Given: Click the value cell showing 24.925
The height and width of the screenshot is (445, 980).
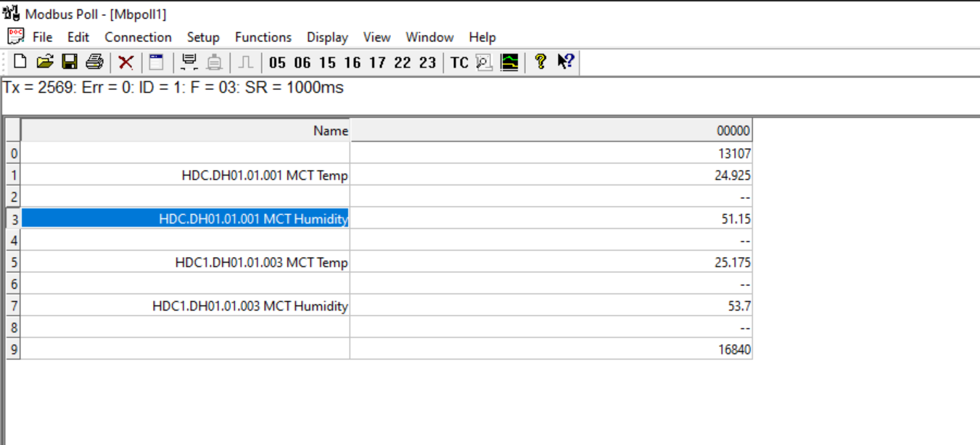Looking at the screenshot, I should [x=551, y=175].
